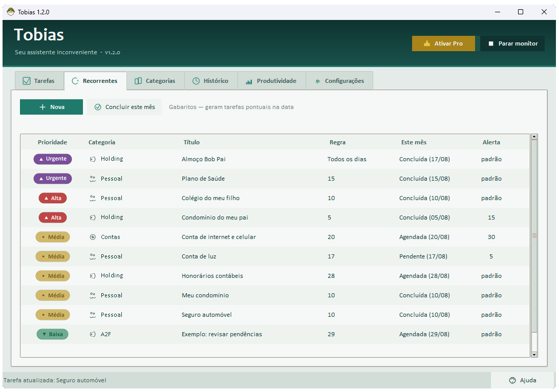Click the Urgente badge for Almoço Bob Pai
The width and height of the screenshot is (559, 392).
53,159
